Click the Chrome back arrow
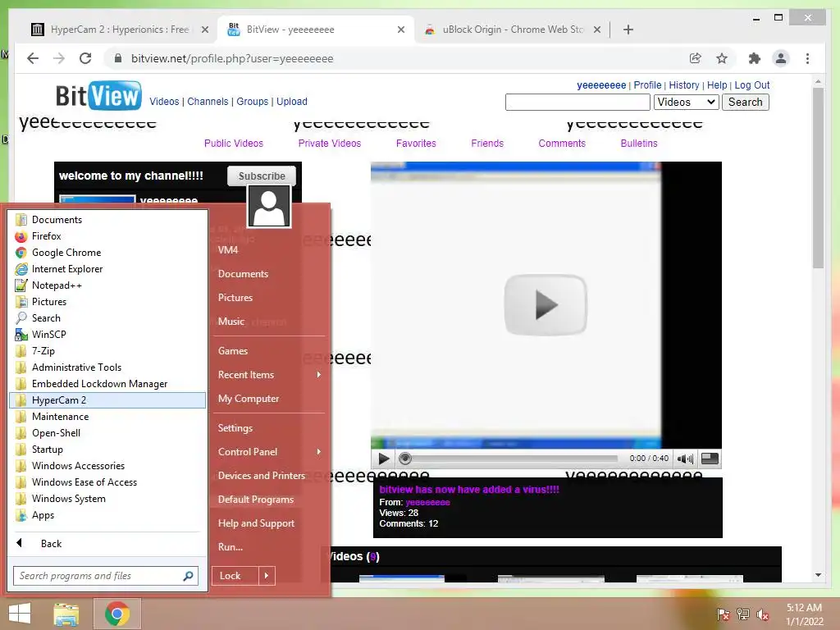The image size is (840, 630). [33, 58]
